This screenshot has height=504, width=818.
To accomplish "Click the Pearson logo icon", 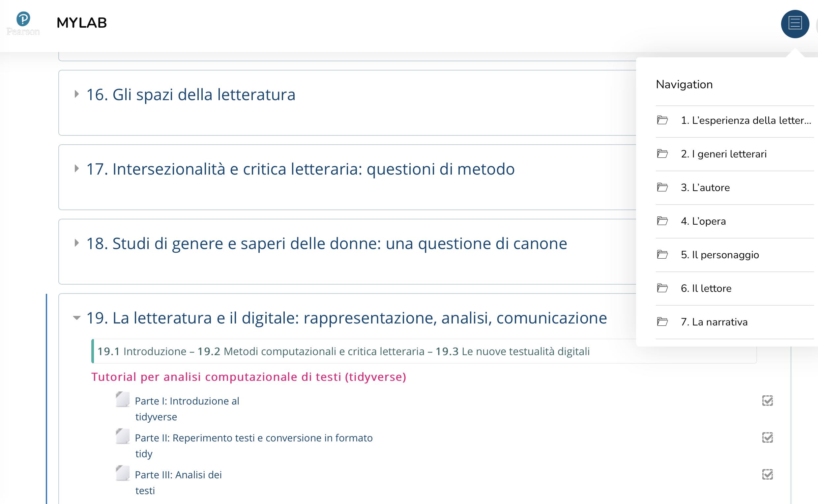I will coord(23,23).
